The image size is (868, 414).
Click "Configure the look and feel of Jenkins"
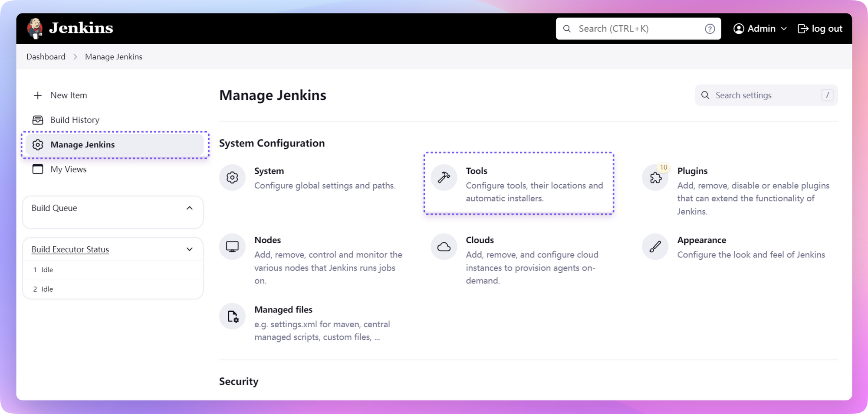(751, 255)
